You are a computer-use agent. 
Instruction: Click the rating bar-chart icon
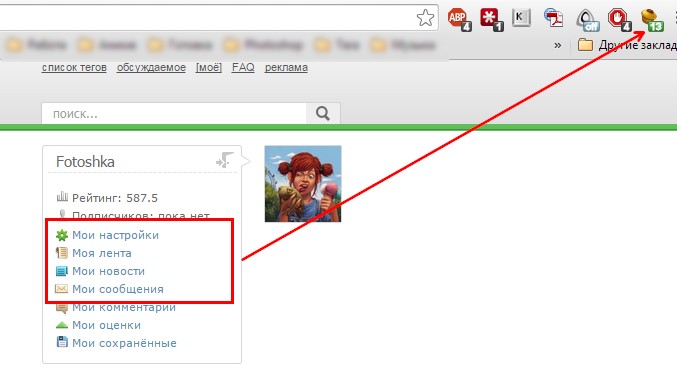(62, 197)
